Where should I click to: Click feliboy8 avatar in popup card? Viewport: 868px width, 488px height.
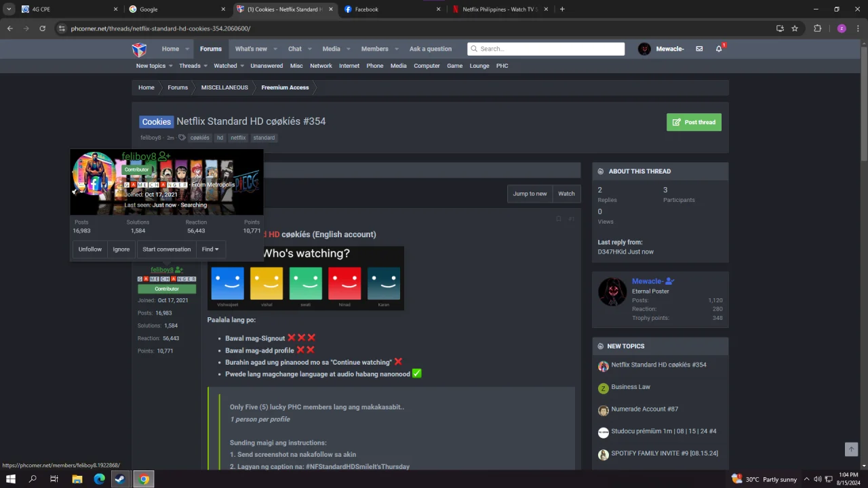(x=94, y=174)
